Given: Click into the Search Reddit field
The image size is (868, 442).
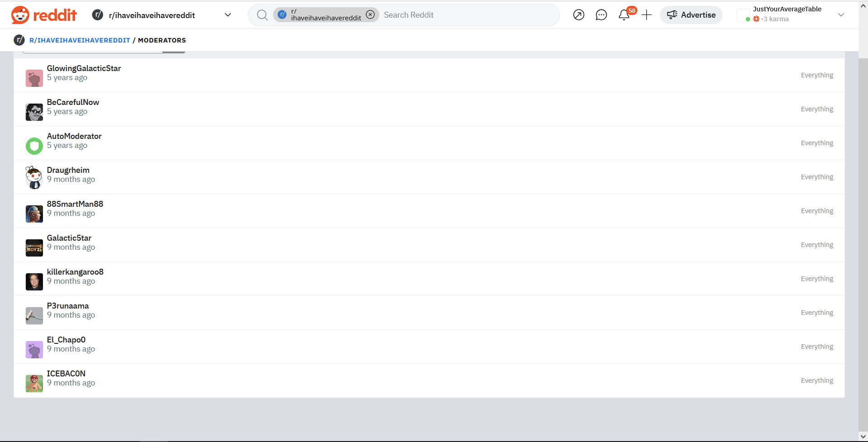Looking at the screenshot, I should (x=466, y=15).
